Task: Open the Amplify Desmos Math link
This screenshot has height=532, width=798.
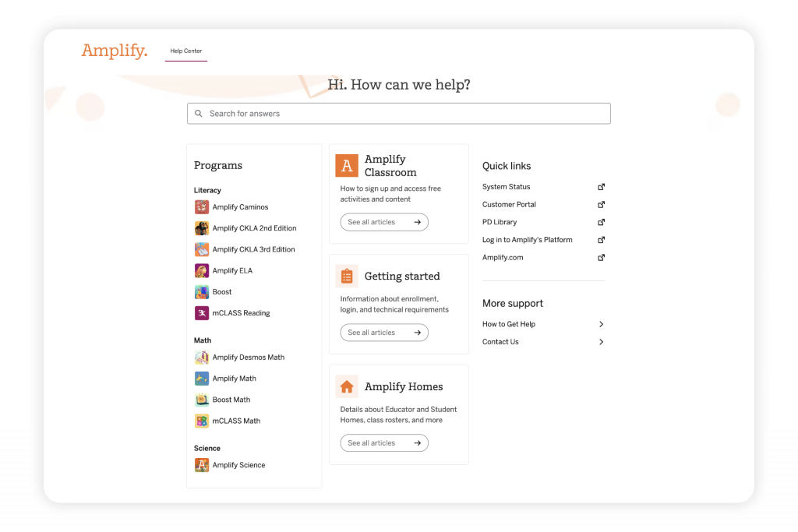Action: click(x=249, y=358)
